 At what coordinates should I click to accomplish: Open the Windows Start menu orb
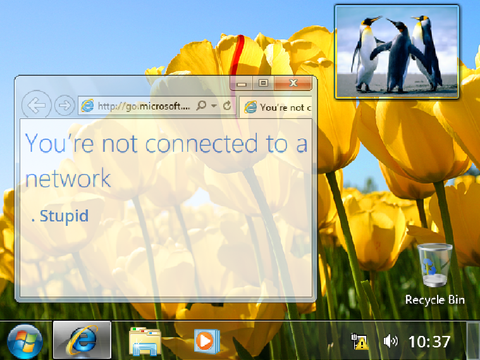25,342
